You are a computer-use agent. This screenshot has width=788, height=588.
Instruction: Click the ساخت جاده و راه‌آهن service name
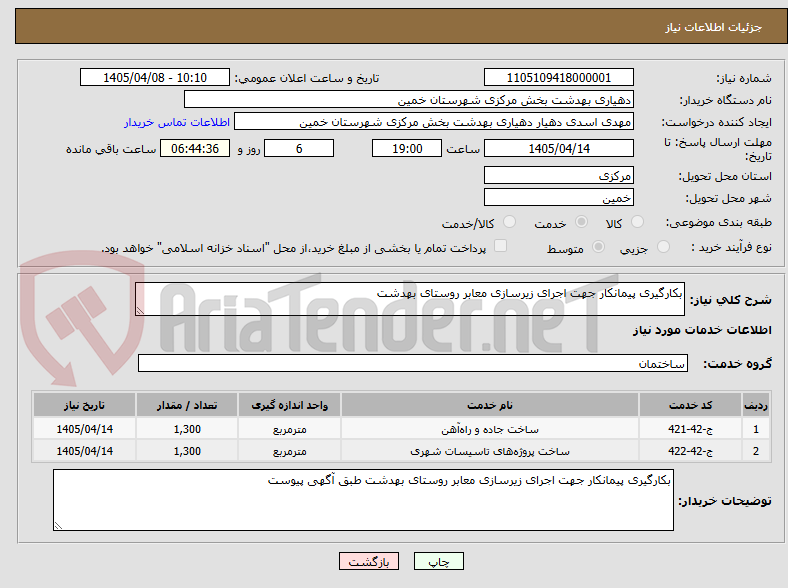point(490,429)
